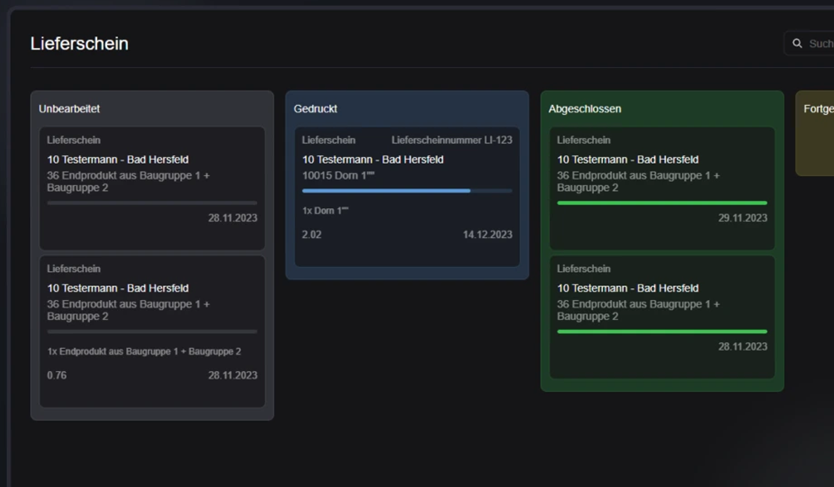Open the partially visible yellow Fortge column
This screenshot has width=834, height=487.
coord(817,109)
